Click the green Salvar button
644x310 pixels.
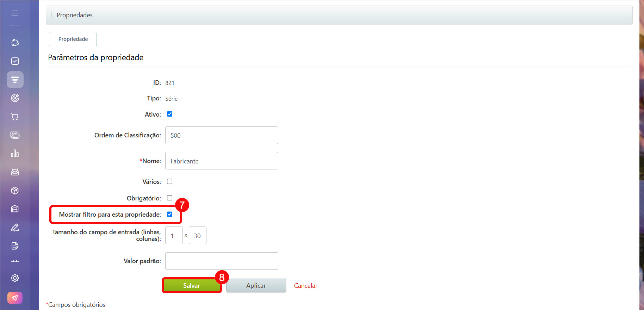(191, 286)
